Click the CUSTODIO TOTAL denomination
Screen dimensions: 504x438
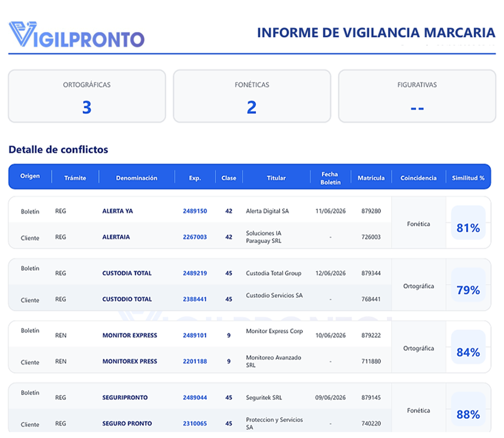point(127,299)
